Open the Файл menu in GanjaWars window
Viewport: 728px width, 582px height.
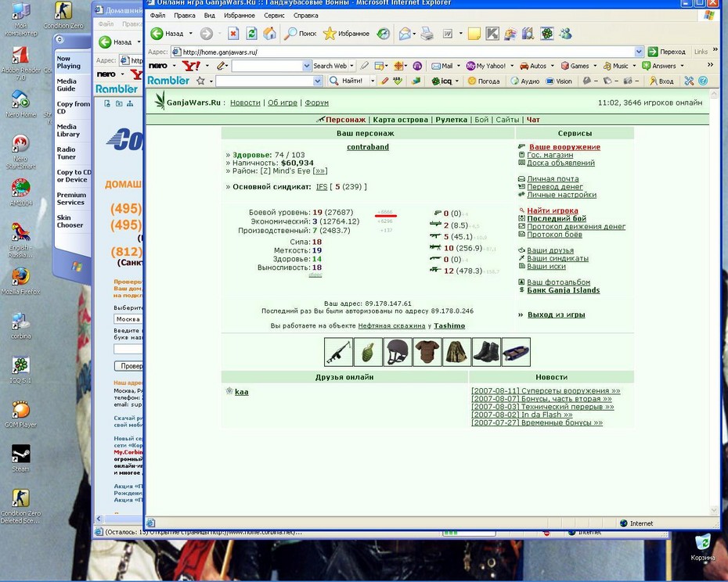[x=157, y=16]
